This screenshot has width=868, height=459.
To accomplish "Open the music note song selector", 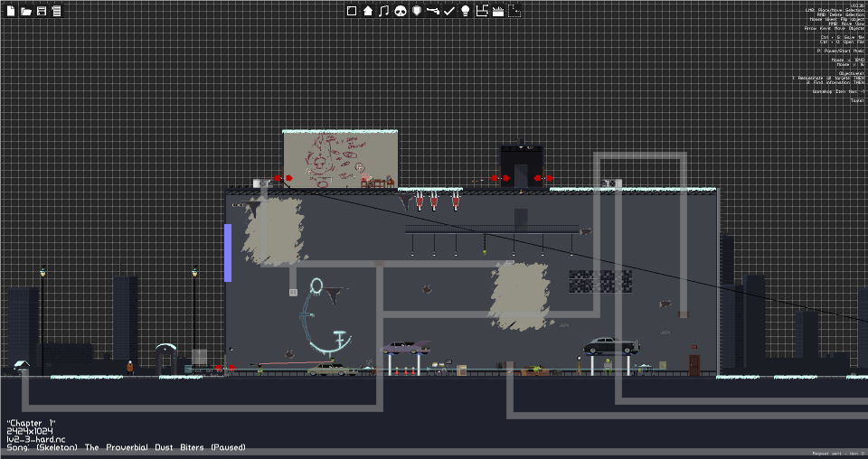I will click(384, 11).
